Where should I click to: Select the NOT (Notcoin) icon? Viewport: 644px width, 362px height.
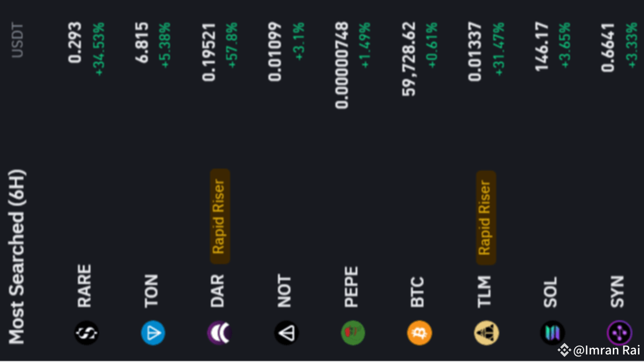[286, 333]
